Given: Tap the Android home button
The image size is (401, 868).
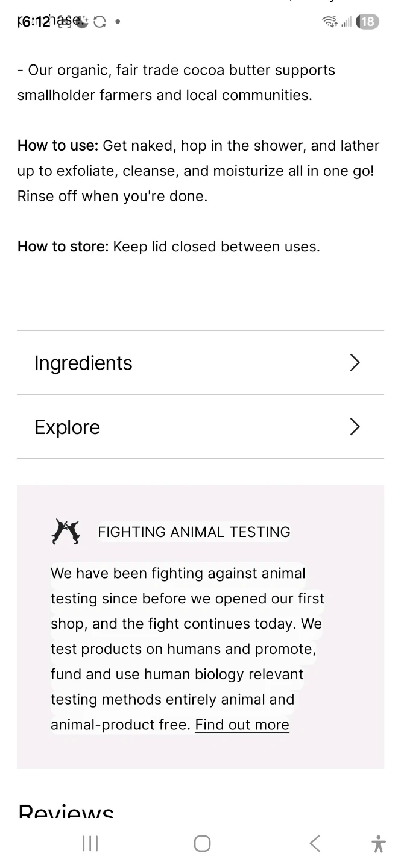Looking at the screenshot, I should tap(202, 843).
